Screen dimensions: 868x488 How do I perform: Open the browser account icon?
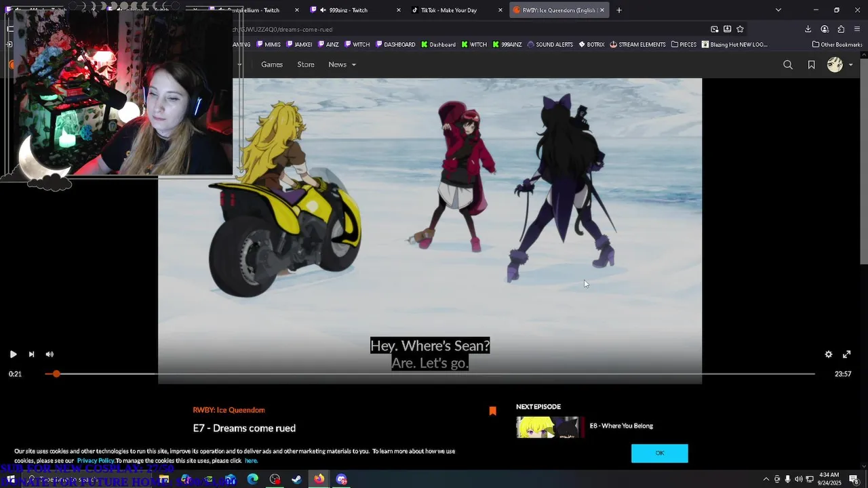click(825, 29)
